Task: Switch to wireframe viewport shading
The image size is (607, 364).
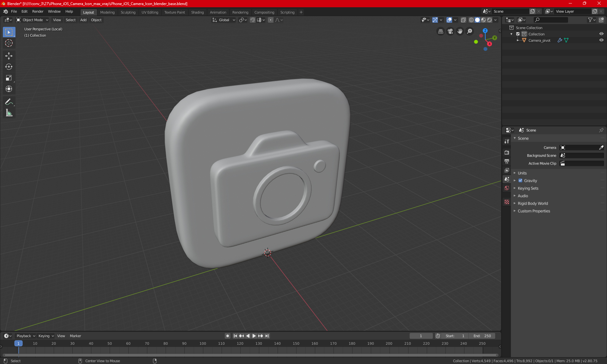Action: [471, 20]
